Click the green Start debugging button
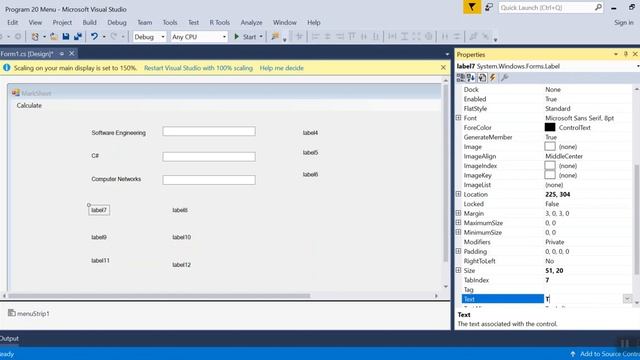The width and height of the screenshot is (640, 360). (x=246, y=37)
